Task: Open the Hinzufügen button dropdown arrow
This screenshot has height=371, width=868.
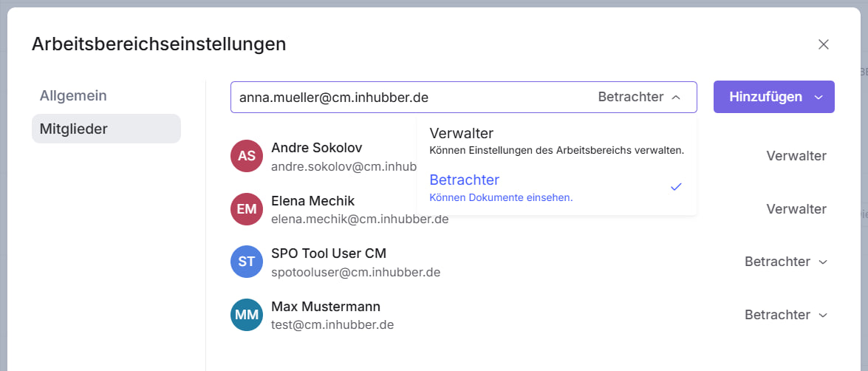Action: [x=818, y=97]
